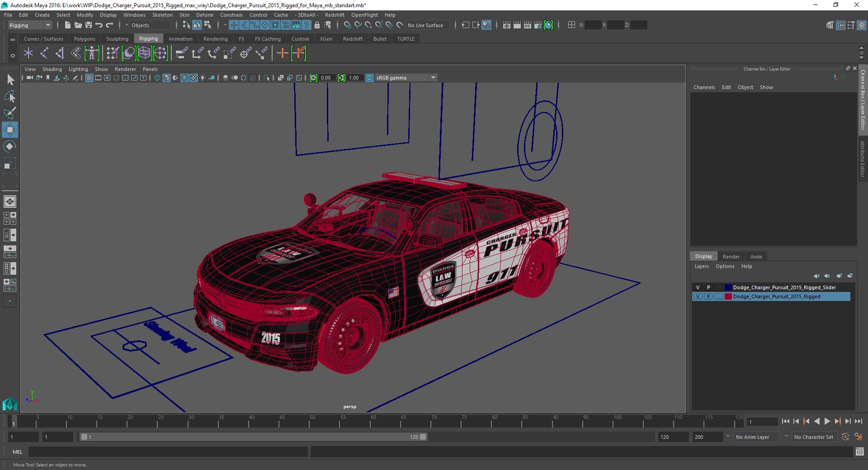Open the Channels menu in Channel Box
The width and height of the screenshot is (868, 470).
[x=704, y=87]
